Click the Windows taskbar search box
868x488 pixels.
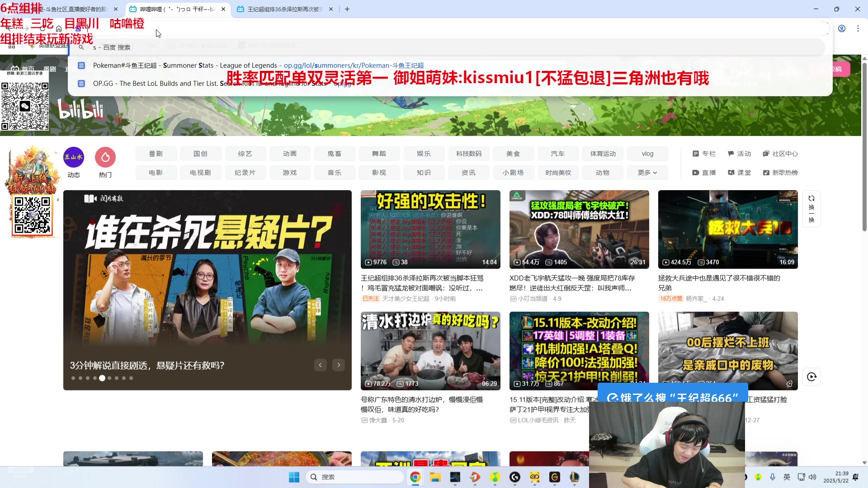point(355,477)
